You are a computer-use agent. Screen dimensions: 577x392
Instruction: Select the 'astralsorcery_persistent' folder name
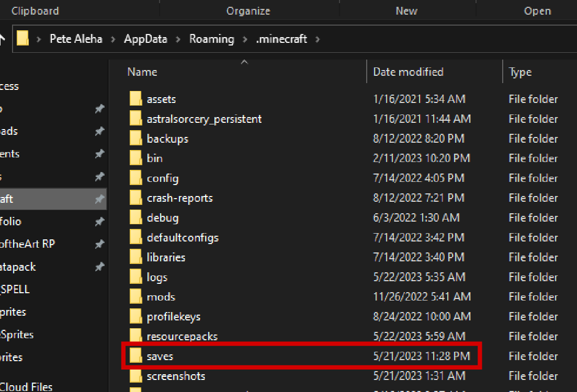point(204,119)
